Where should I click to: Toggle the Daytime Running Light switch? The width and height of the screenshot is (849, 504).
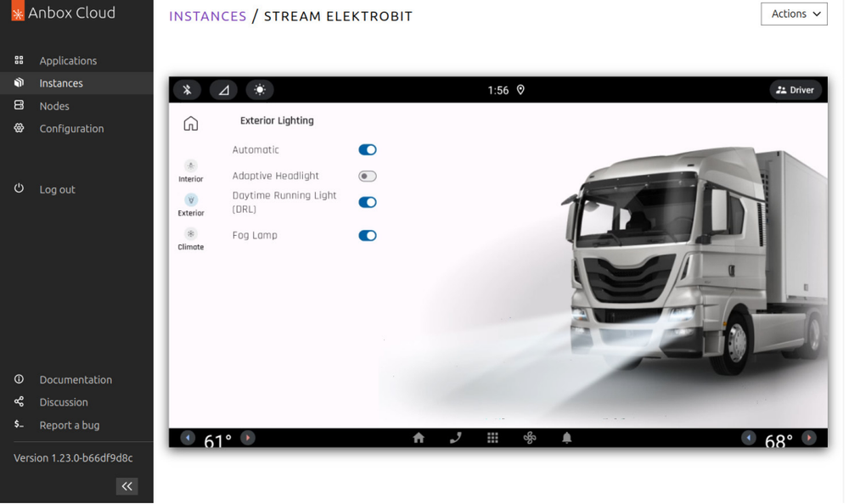pyautogui.click(x=367, y=203)
